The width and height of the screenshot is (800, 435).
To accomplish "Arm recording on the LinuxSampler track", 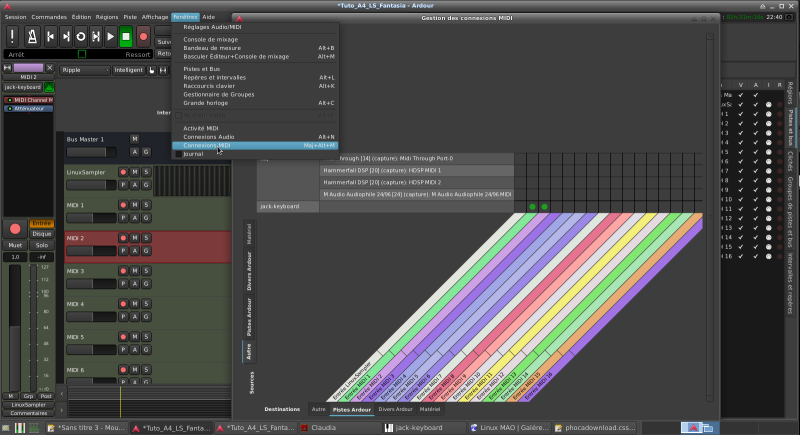I will tap(123, 172).
